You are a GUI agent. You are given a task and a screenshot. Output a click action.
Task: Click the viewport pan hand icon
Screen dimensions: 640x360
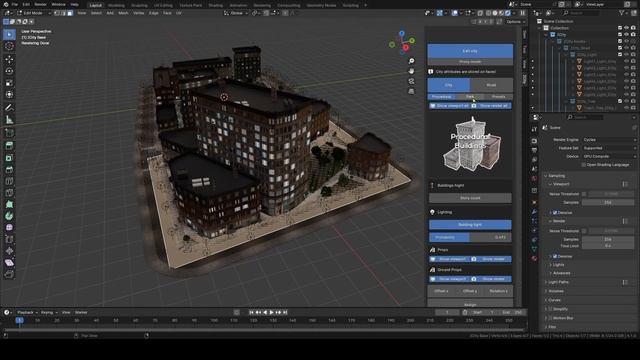point(411,71)
